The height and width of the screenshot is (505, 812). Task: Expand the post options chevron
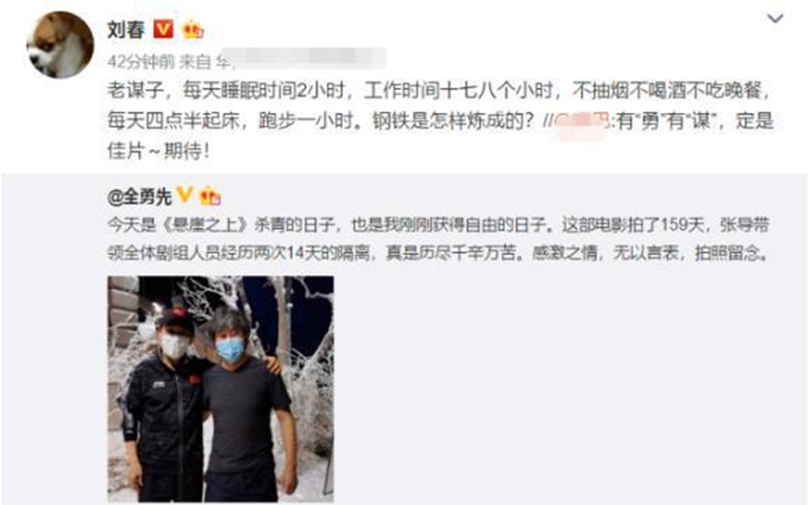(x=774, y=19)
